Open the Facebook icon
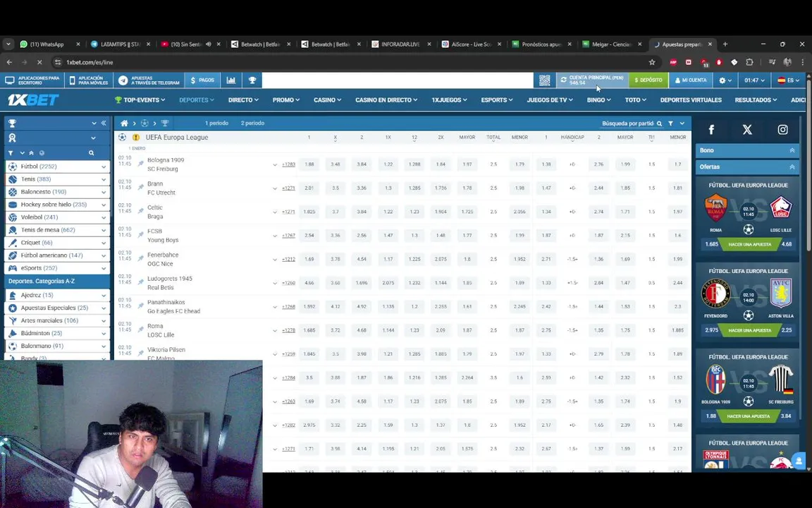Image resolution: width=812 pixels, height=508 pixels. click(711, 130)
